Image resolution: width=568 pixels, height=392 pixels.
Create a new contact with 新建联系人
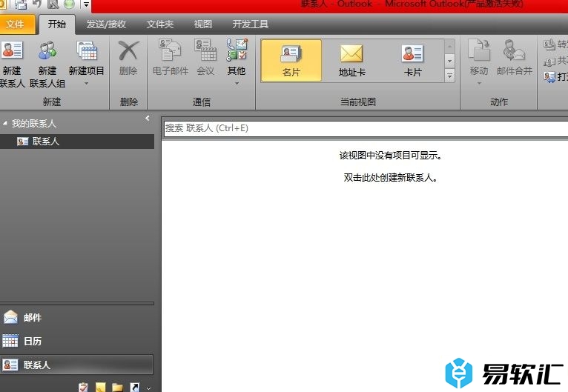tap(12, 64)
